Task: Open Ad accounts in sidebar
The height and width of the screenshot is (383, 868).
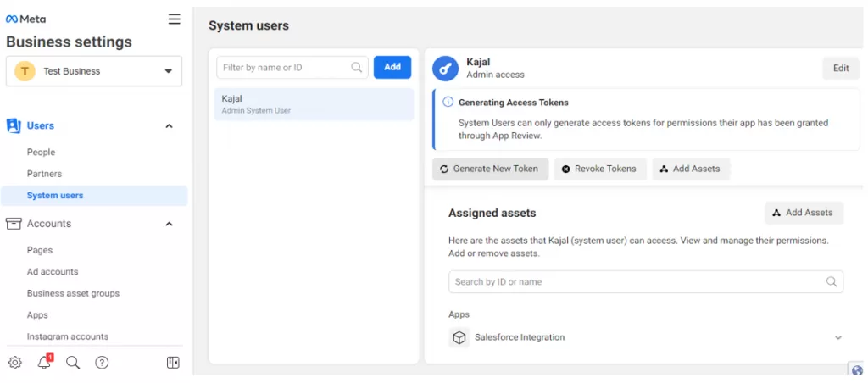Action: pos(53,272)
